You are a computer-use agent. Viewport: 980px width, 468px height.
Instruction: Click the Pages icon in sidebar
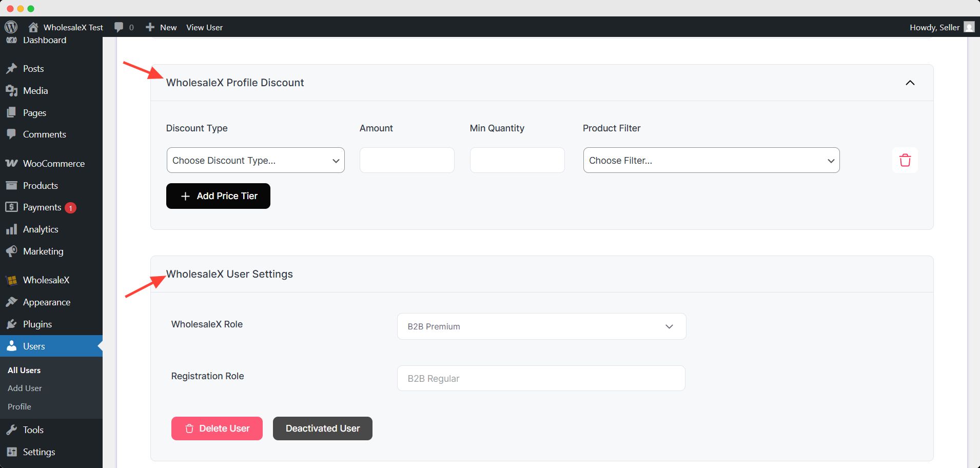(11, 112)
